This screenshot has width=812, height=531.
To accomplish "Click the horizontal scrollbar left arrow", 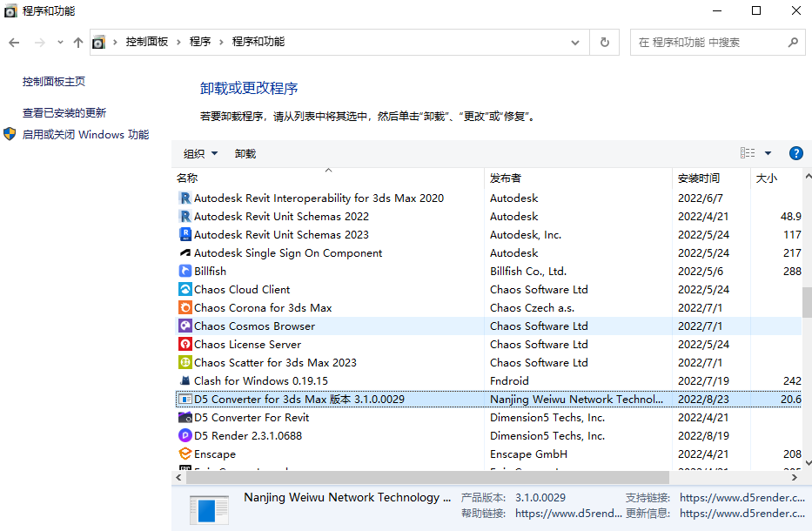I will click(178, 477).
